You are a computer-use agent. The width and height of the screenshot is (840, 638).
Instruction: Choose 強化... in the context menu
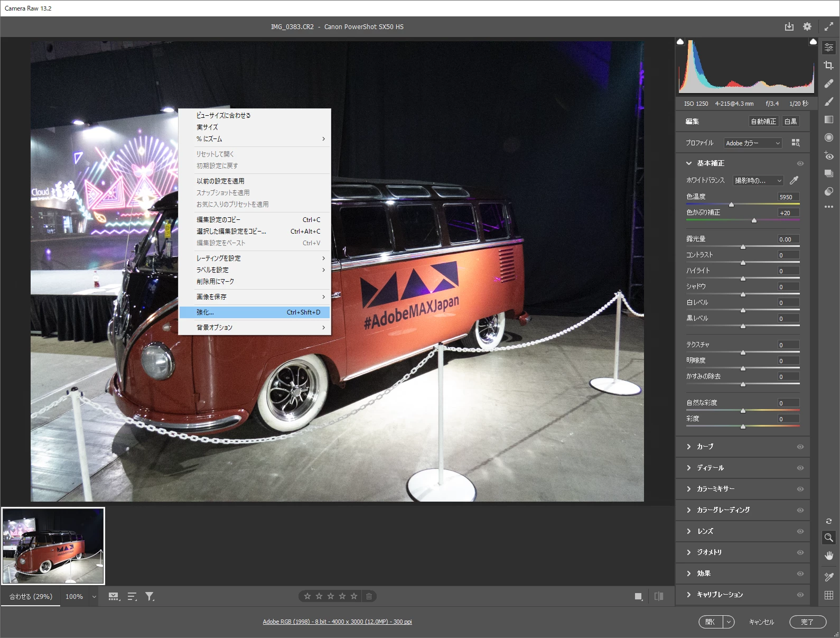point(255,312)
